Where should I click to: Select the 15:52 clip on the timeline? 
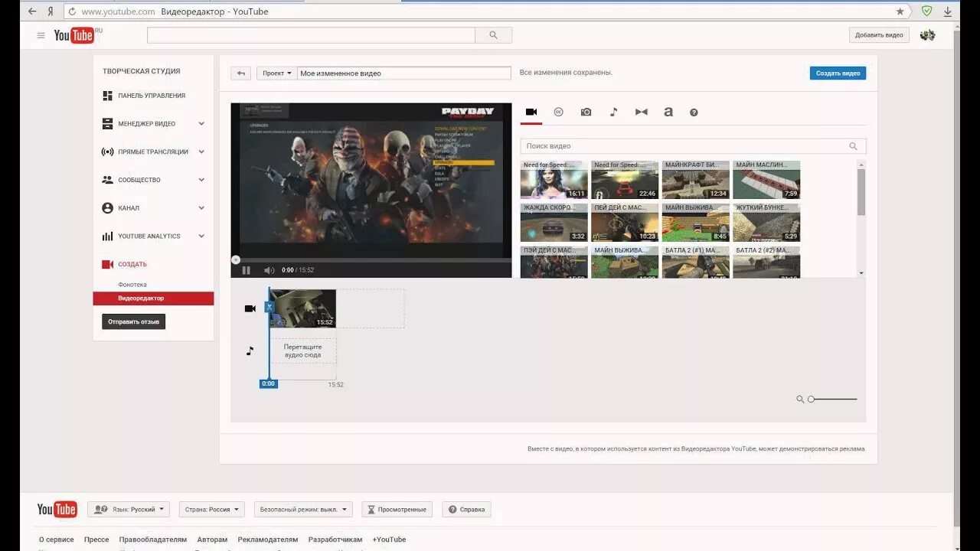(x=303, y=308)
